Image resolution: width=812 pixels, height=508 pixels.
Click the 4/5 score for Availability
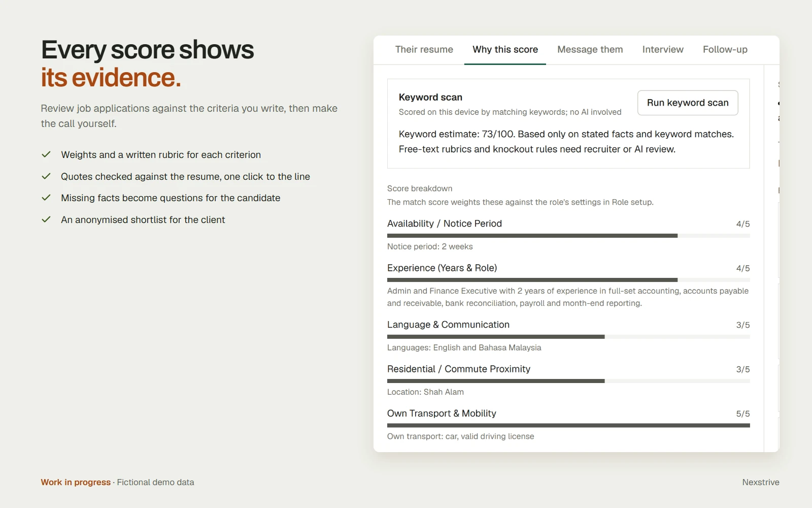(x=743, y=224)
